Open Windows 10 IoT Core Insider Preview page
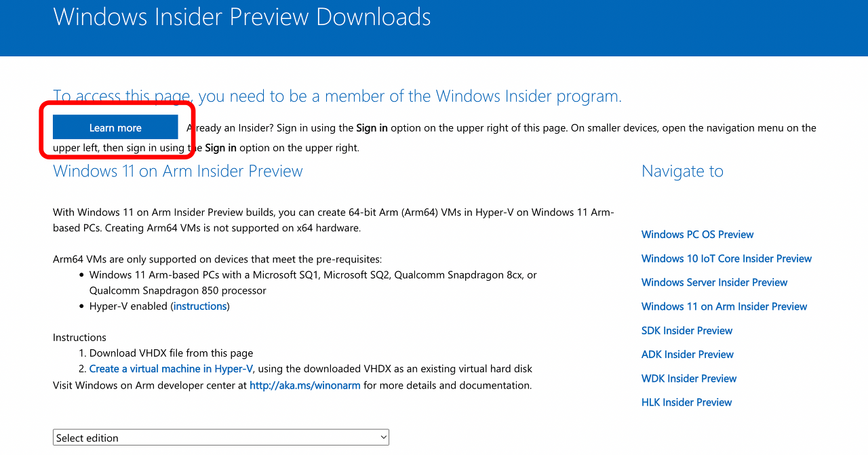The image size is (868, 455). 726,258
